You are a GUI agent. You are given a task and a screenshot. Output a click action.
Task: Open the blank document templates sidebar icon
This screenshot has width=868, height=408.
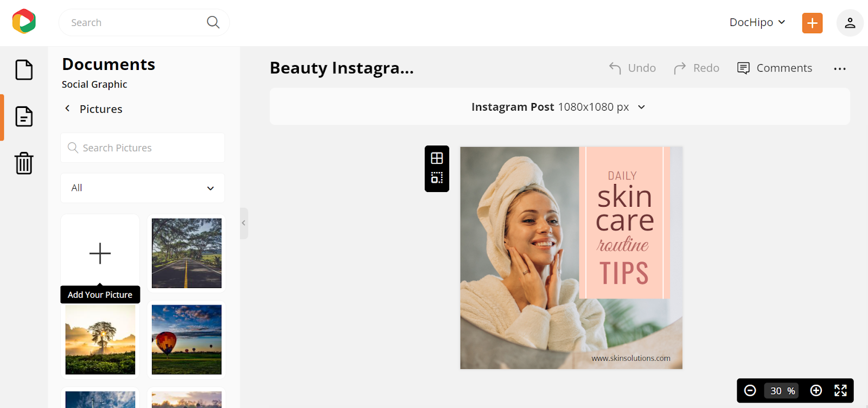pos(24,70)
